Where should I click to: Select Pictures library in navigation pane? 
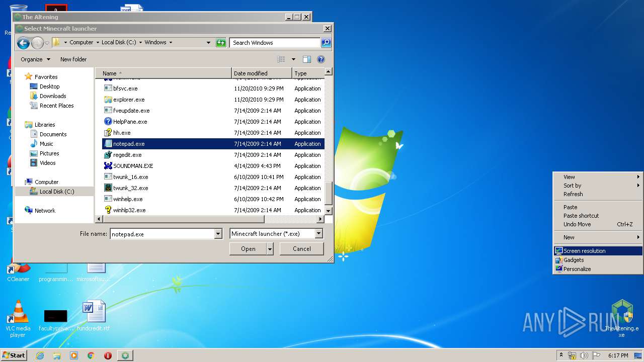49,153
